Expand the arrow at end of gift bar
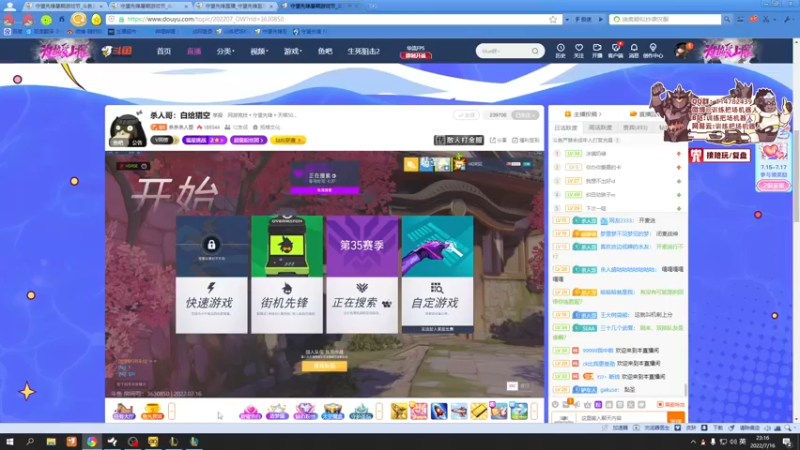Viewport: 800px width, 450px height. point(534,411)
